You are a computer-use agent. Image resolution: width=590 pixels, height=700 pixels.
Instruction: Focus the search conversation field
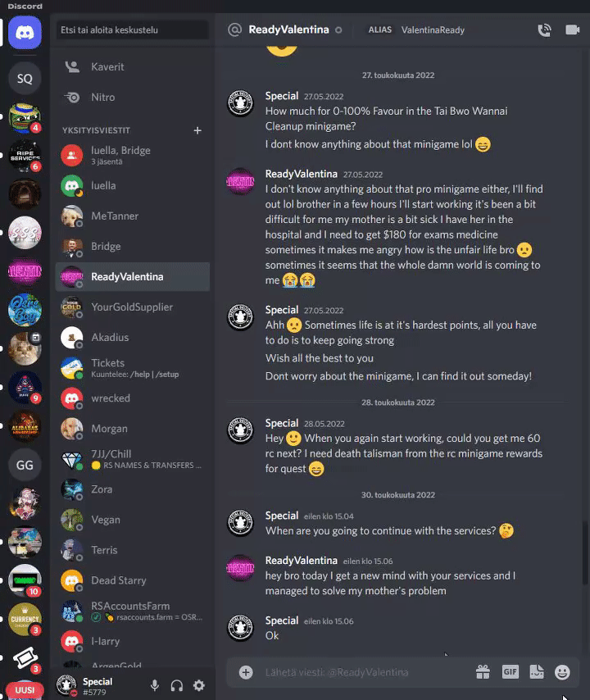(x=133, y=30)
